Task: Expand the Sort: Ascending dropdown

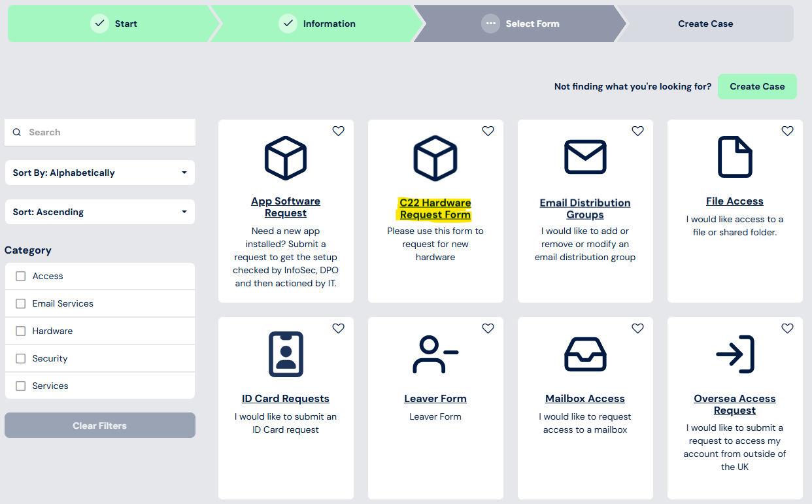Action: (99, 212)
